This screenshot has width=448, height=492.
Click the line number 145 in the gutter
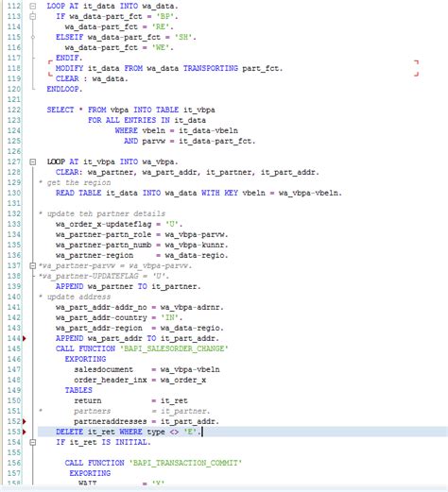(x=14, y=348)
